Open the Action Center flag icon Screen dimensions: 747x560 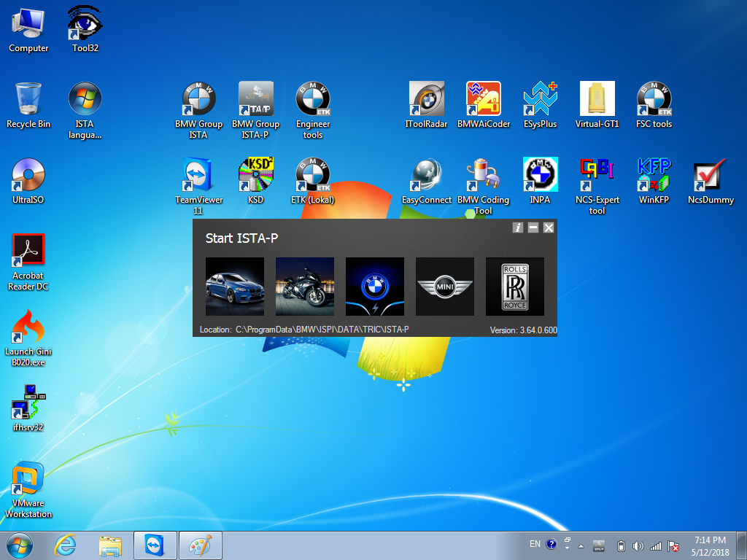(x=673, y=545)
